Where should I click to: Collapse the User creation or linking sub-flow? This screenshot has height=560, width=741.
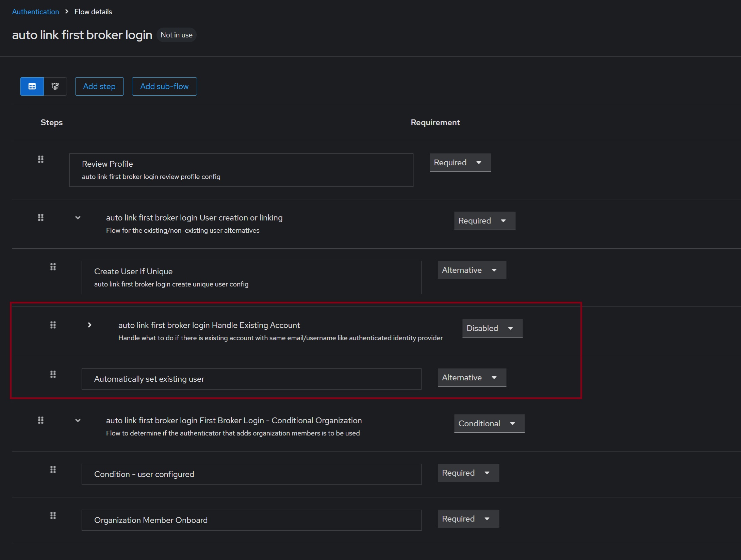[78, 218]
